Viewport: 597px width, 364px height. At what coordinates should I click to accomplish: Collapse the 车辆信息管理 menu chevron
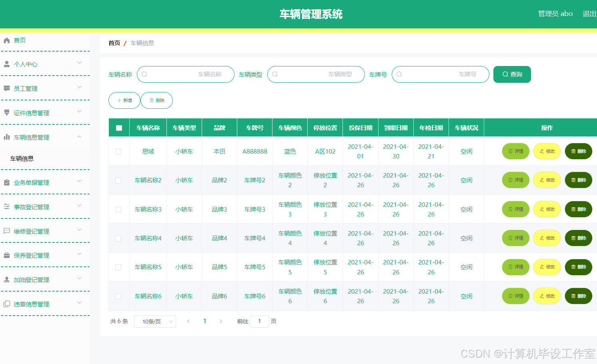click(x=79, y=136)
